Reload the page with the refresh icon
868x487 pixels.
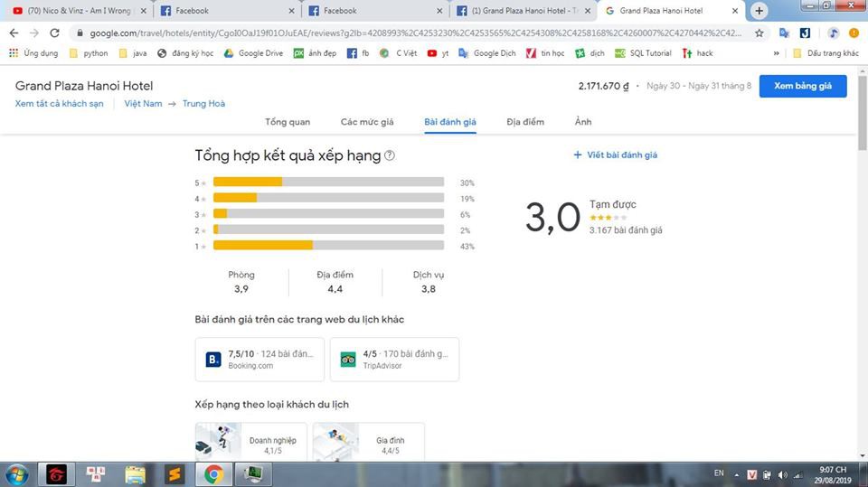pos(54,33)
